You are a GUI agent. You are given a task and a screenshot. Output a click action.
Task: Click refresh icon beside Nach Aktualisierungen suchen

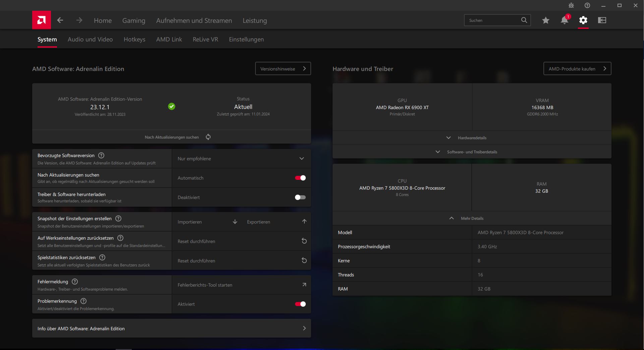(x=208, y=137)
